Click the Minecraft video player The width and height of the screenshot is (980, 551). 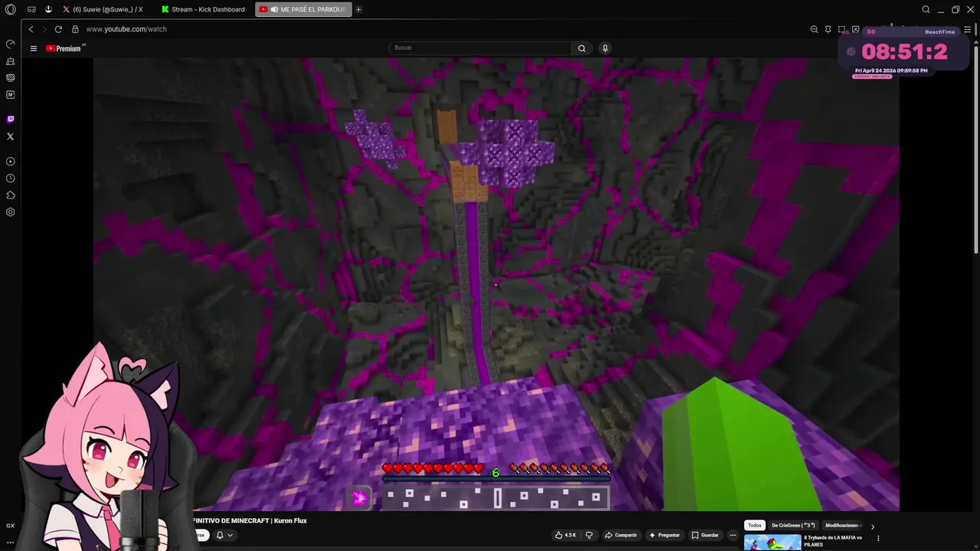[x=496, y=284]
